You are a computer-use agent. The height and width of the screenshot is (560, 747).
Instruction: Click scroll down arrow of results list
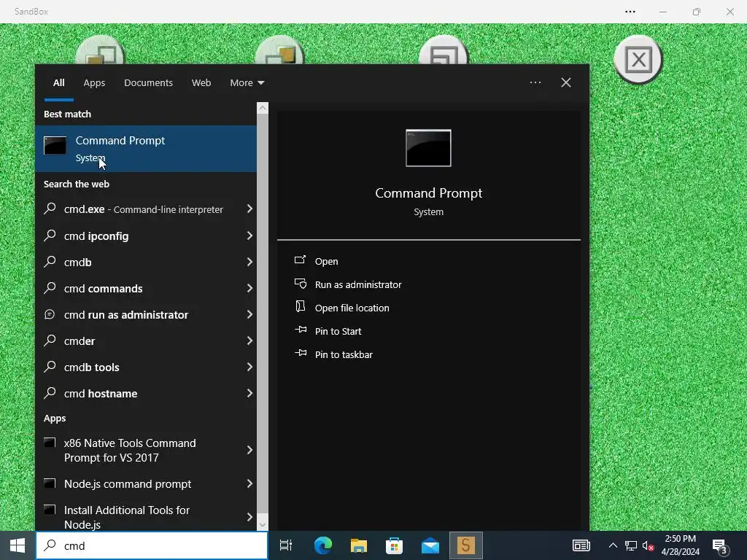point(263,525)
